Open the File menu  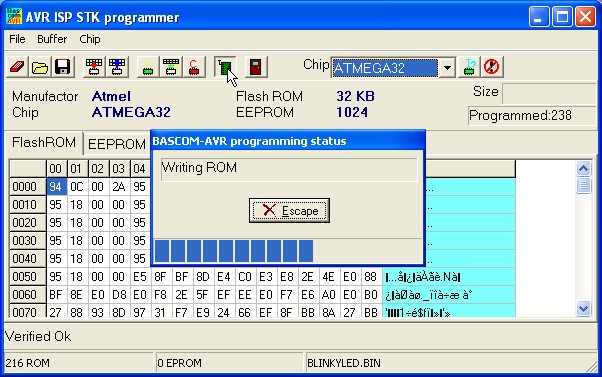17,39
